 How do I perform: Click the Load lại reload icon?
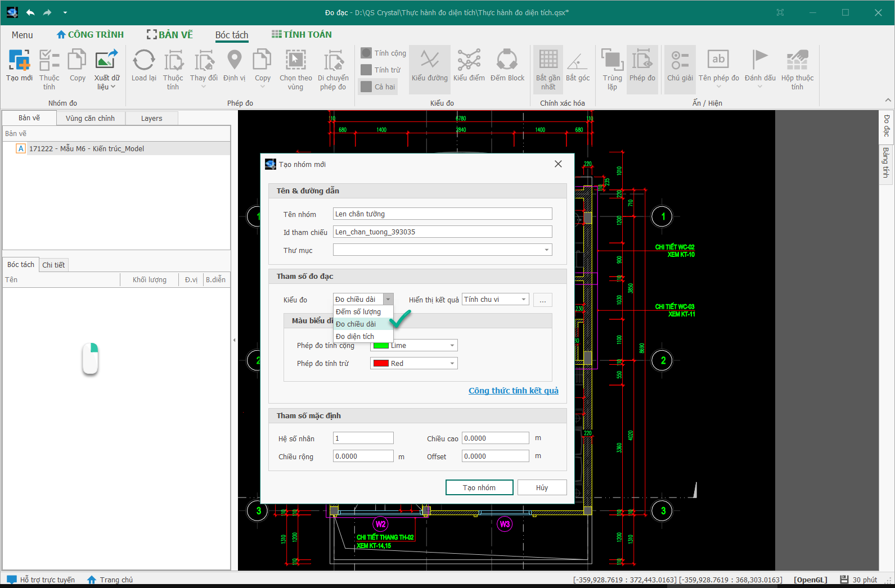tap(144, 66)
